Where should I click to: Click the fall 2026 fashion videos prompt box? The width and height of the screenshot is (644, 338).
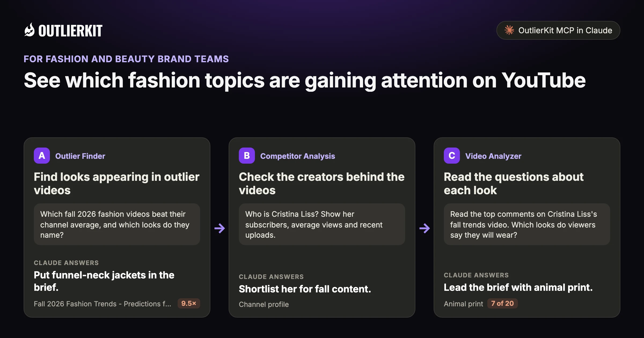coord(117,224)
